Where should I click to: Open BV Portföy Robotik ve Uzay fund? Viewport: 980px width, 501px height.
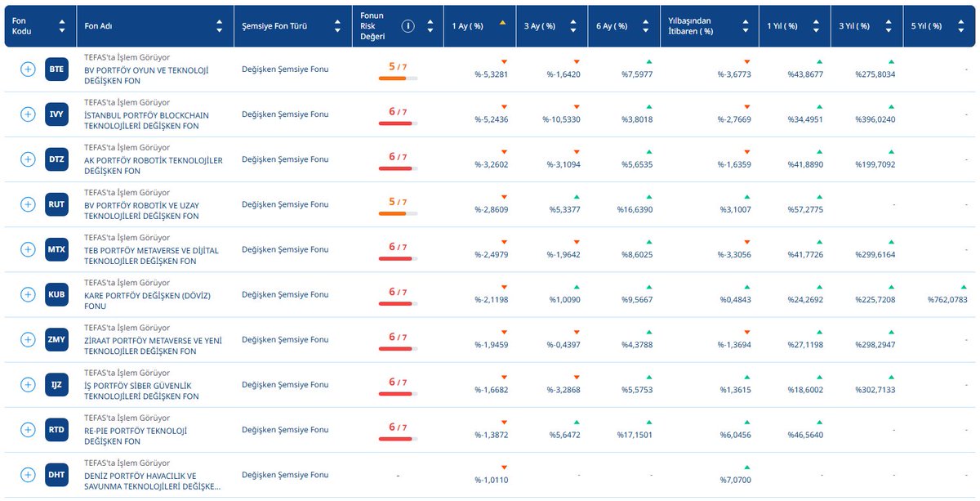(142, 210)
